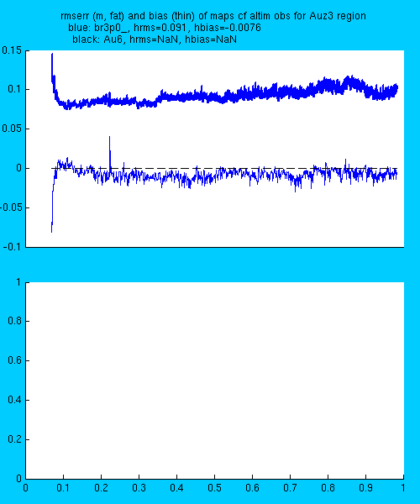The image size is (420, 504).
Task: Click the upper plot y-axis label -0.1
Action: point(13,247)
